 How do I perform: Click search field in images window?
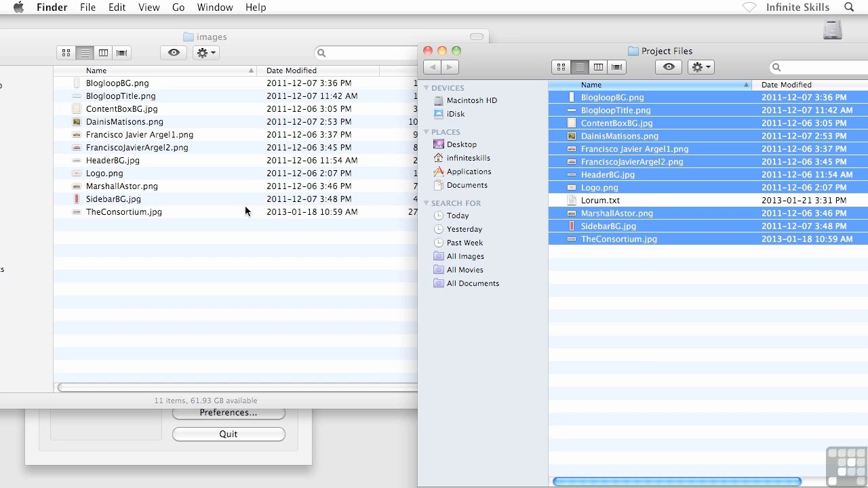coord(366,53)
